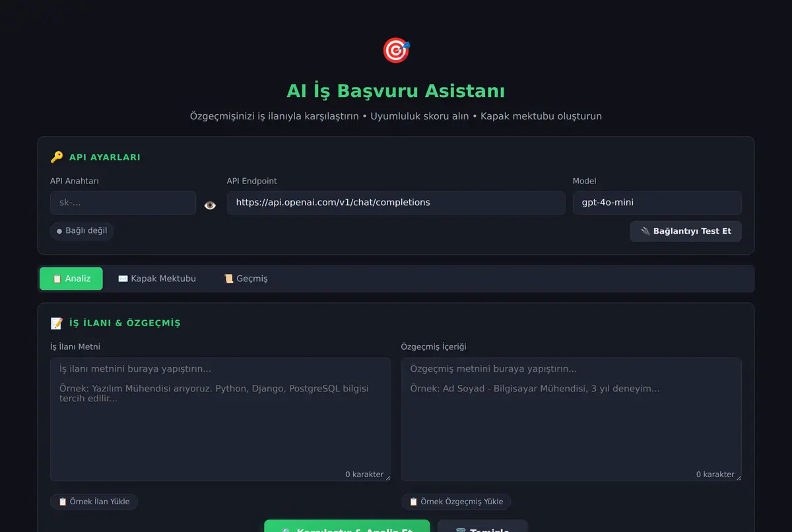Click the target dart logo icon

click(x=396, y=50)
